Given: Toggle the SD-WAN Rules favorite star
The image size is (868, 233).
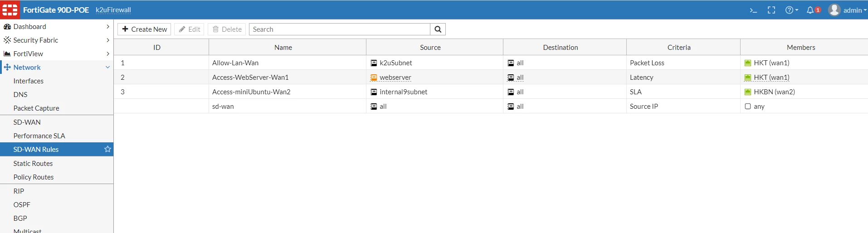Looking at the screenshot, I should [x=107, y=149].
